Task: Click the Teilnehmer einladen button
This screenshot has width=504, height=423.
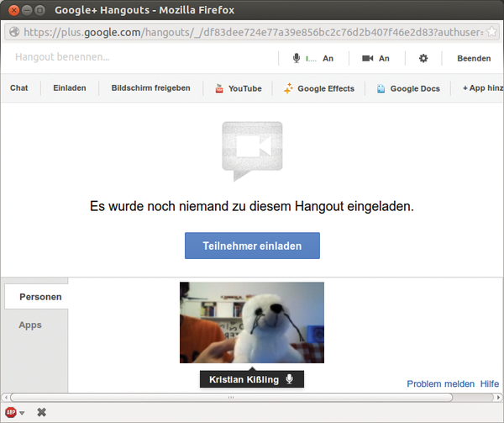Action: point(252,246)
